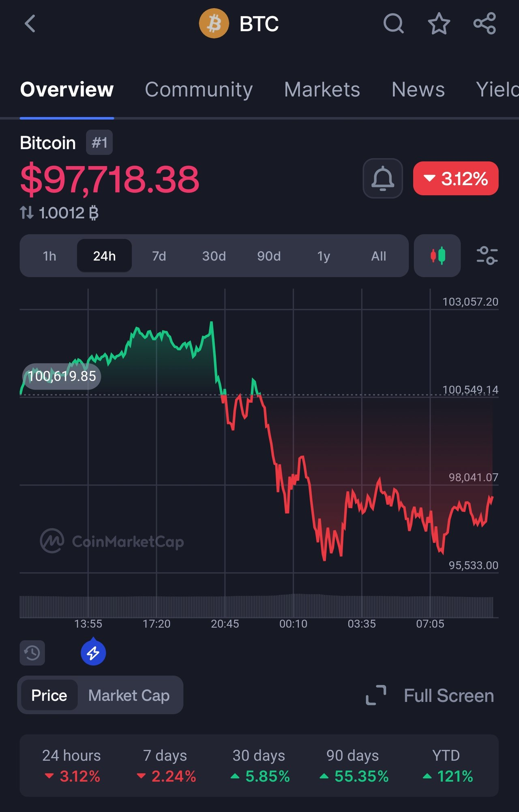The height and width of the screenshot is (812, 519).
Task: Open the Community tab
Action: click(x=199, y=89)
